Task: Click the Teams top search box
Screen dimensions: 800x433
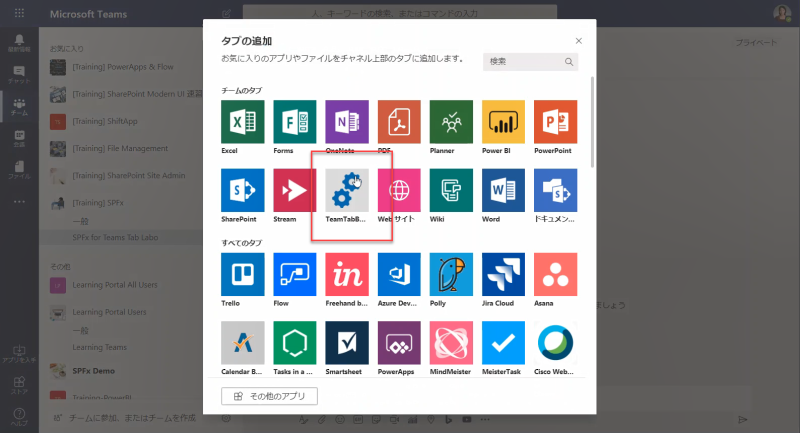Action: [x=400, y=13]
